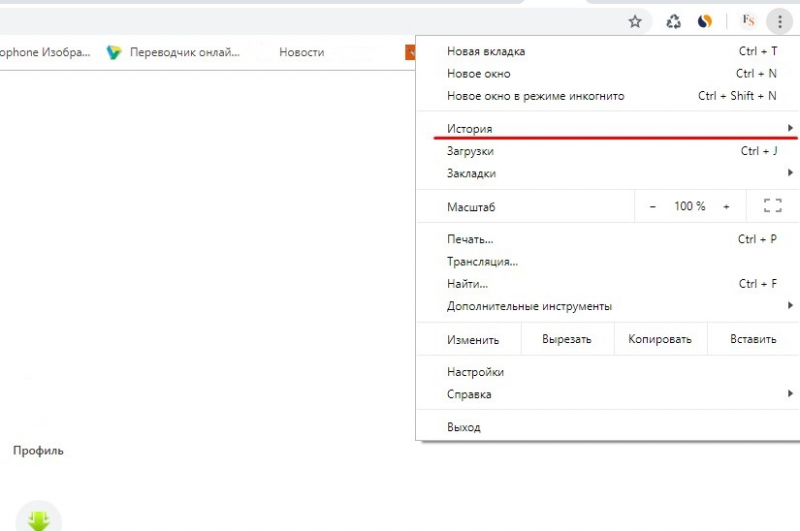Open the orange-blue circle extension
The image size is (800, 531).
point(705,21)
